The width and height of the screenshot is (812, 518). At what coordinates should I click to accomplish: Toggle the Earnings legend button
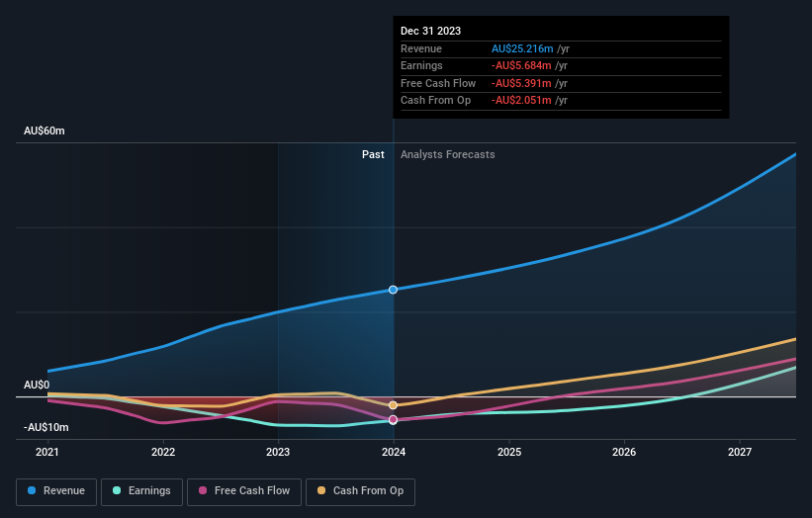point(141,491)
